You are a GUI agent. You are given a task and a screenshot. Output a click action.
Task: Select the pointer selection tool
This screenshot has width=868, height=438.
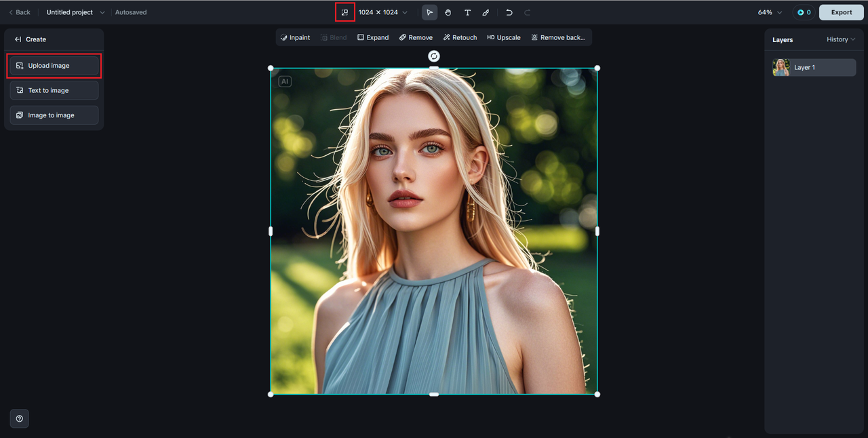[429, 12]
